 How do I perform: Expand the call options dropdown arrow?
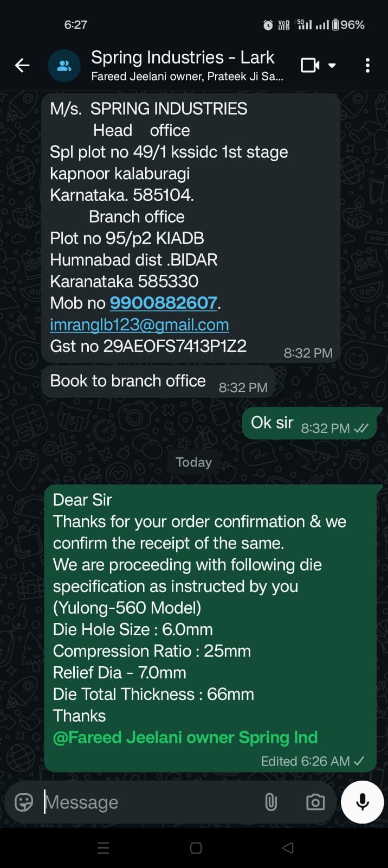(x=332, y=66)
